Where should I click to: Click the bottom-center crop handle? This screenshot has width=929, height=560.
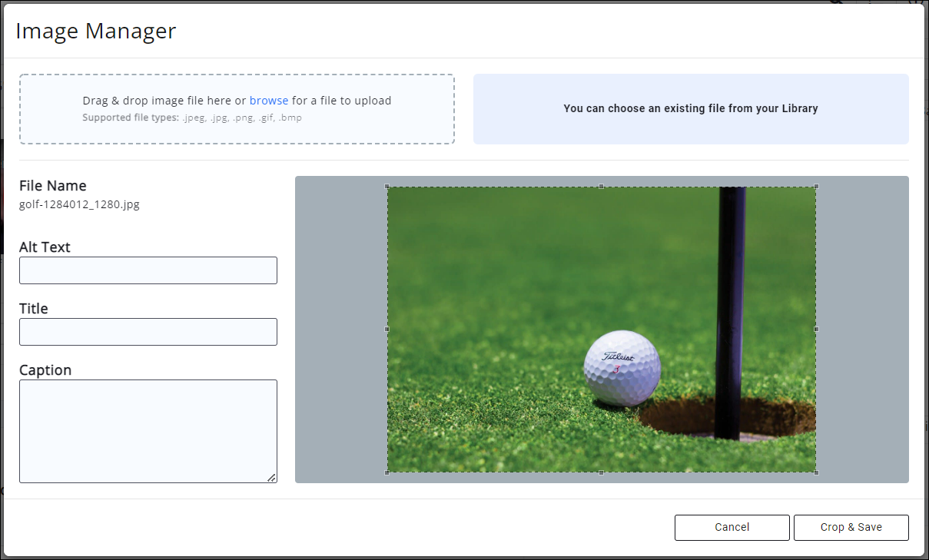(601, 472)
